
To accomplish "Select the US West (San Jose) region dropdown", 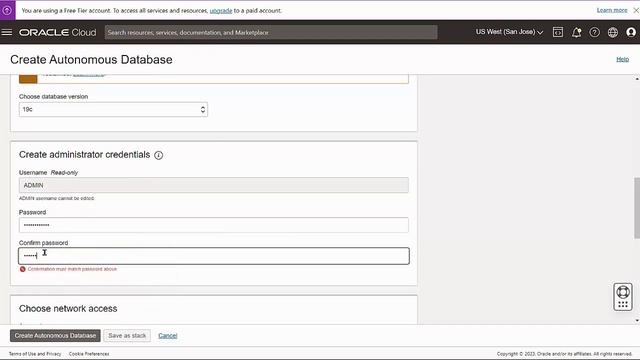I will coord(509,32).
